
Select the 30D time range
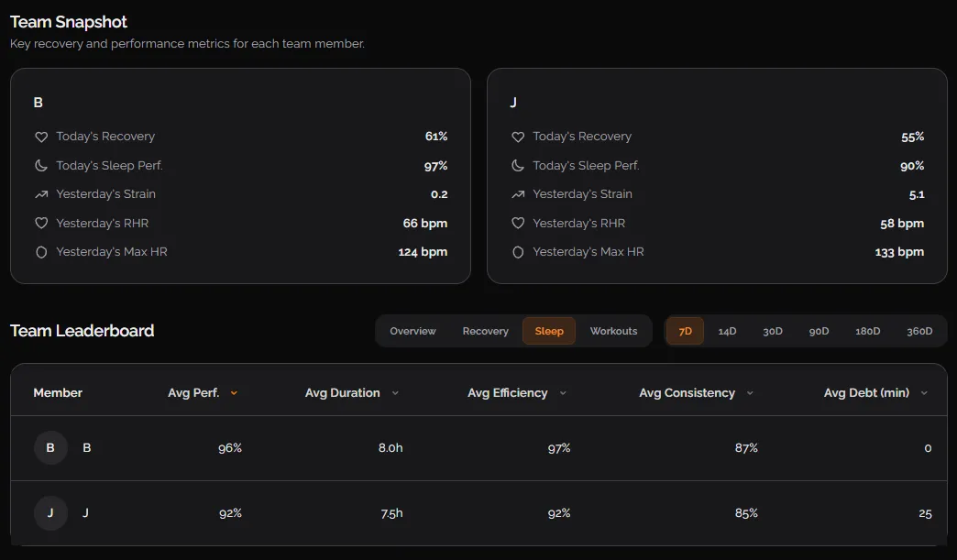772,331
